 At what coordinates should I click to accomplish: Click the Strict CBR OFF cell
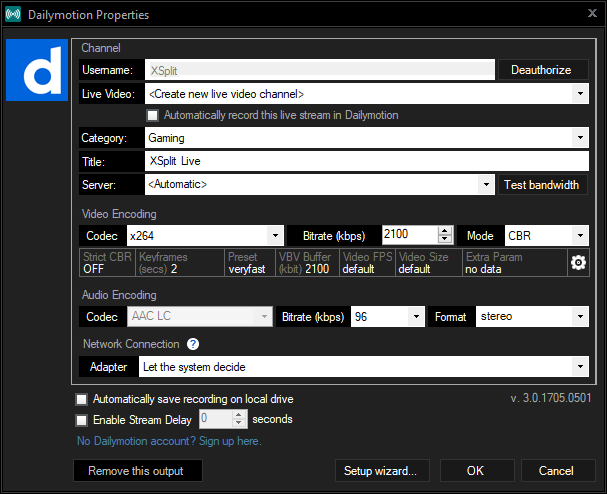point(107,262)
